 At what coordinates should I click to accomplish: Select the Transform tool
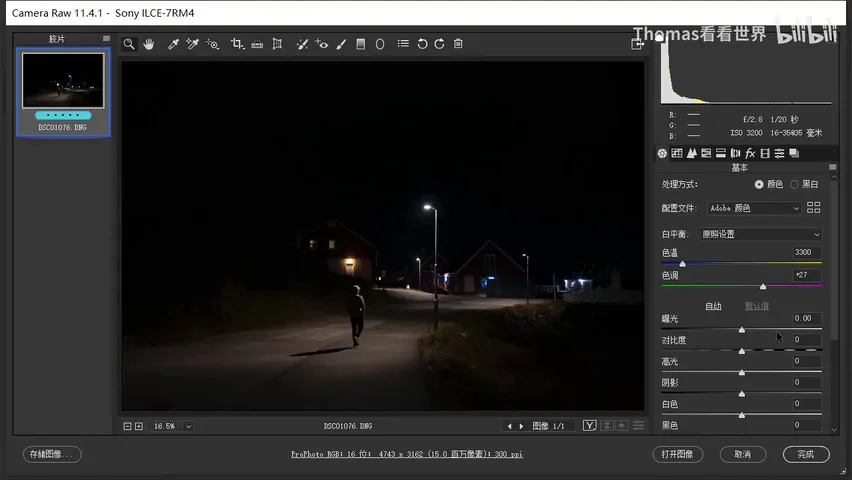click(277, 44)
